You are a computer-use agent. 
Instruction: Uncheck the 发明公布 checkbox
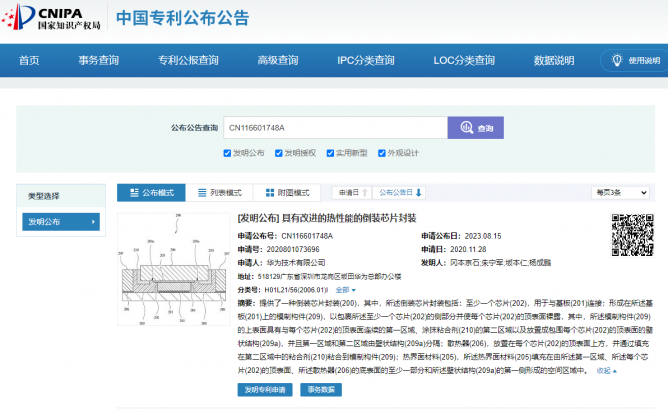click(x=229, y=153)
